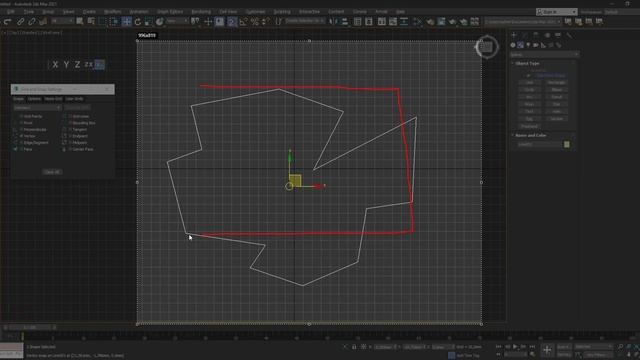Image resolution: width=640 pixels, height=360 pixels.
Task: Click the Rectangle shape button
Action: point(556,82)
